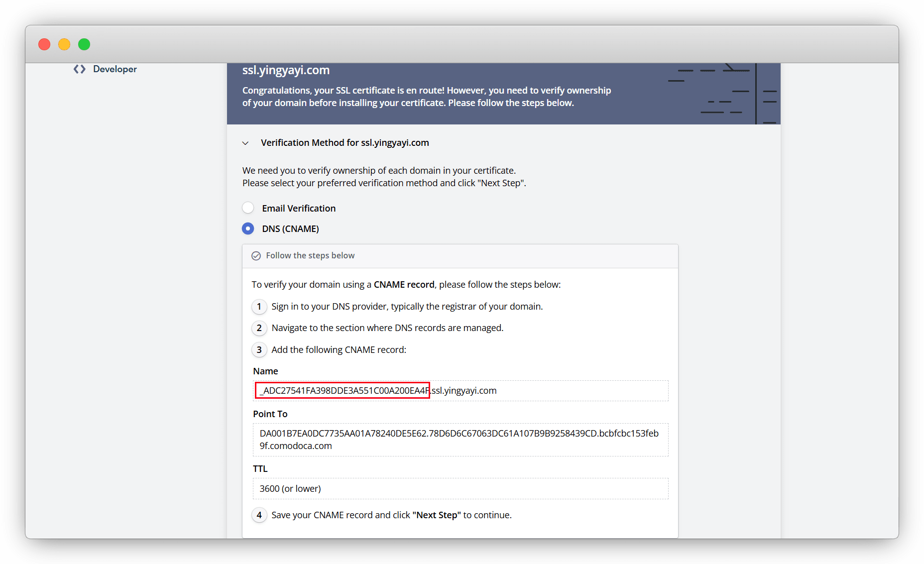Image resolution: width=924 pixels, height=564 pixels.
Task: Open the Developer sidebar menu item
Action: click(x=115, y=69)
